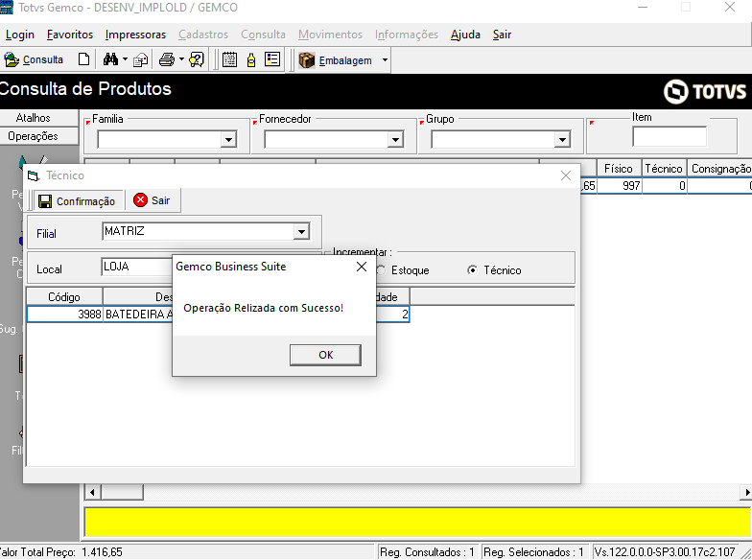
Task: Open the binoculars search dropdown arrow
Action: point(125,59)
